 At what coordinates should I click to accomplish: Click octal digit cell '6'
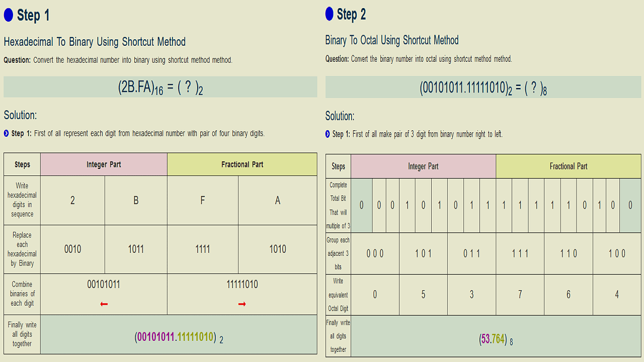(569, 295)
